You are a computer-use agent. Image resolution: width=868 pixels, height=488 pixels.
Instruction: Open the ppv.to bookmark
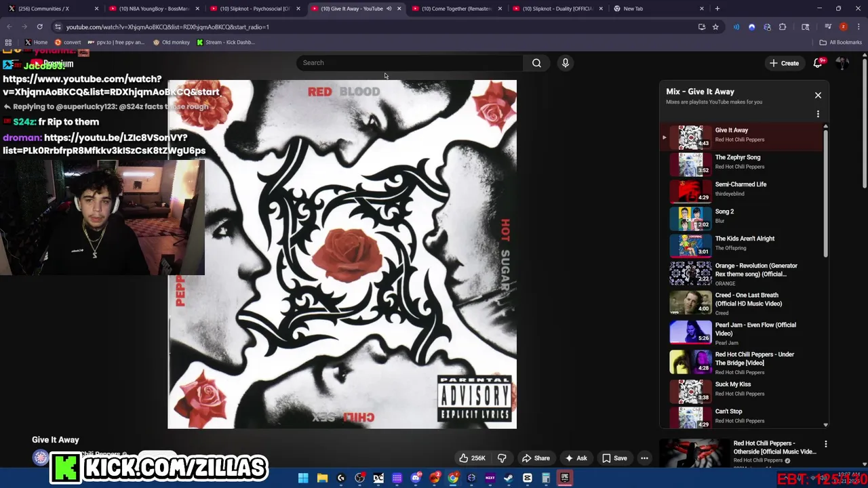(116, 42)
